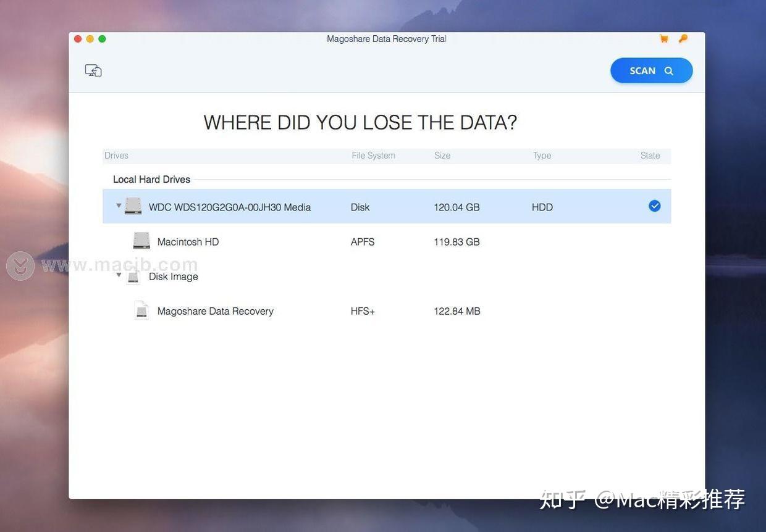The image size is (766, 532).
Task: Click the Macintosh HD disk icon
Action: tap(141, 241)
